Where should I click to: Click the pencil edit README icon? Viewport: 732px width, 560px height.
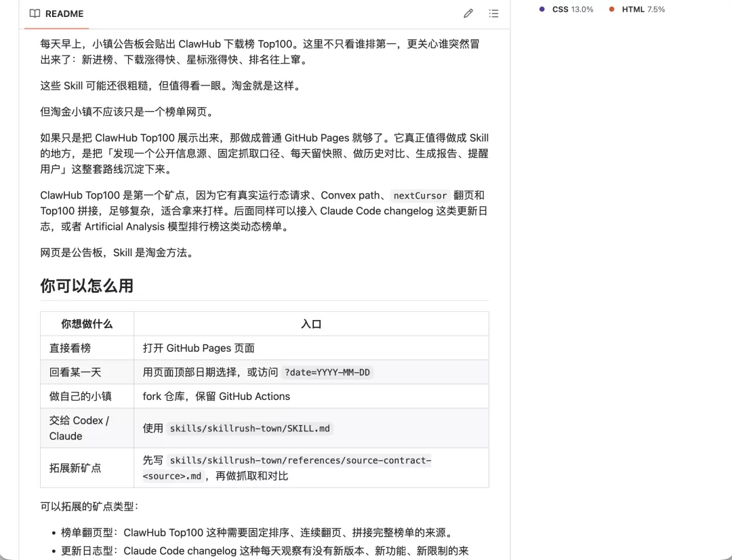(x=468, y=14)
